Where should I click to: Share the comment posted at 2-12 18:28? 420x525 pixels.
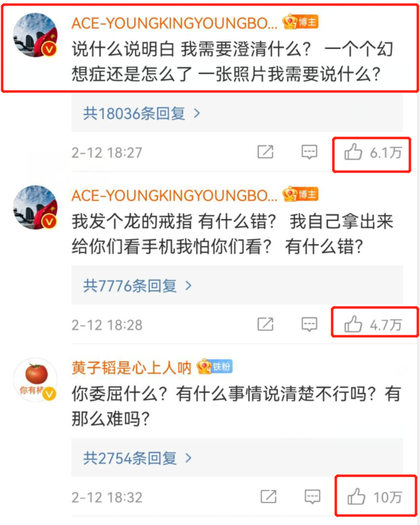[265, 324]
